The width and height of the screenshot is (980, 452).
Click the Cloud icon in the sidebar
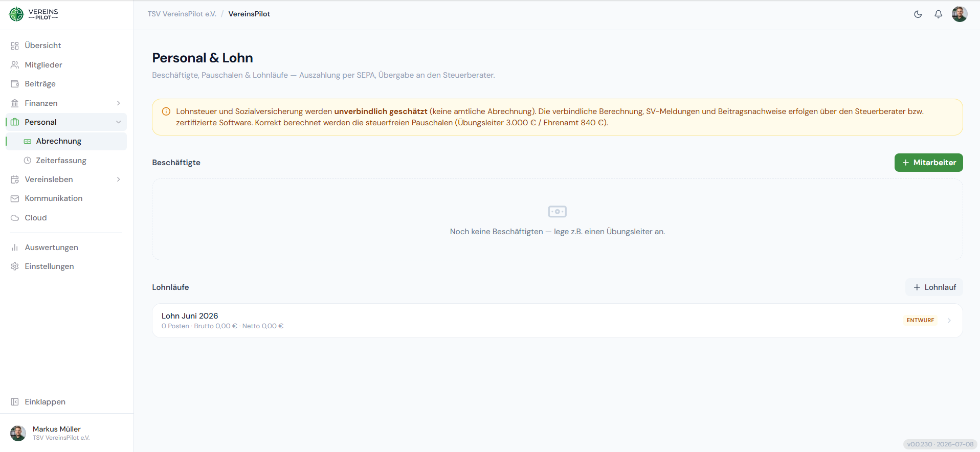click(x=15, y=218)
